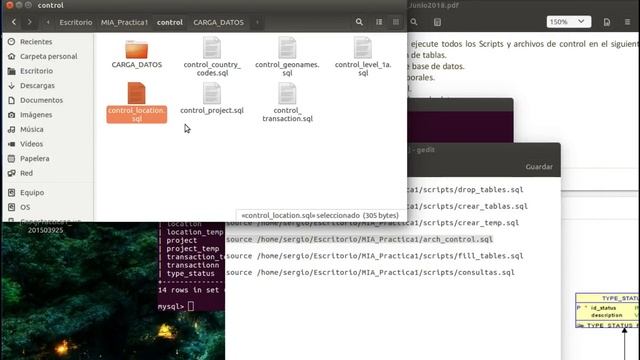Screen dimensions: 640x360
Task: Open Descargas in the sidebar
Action: point(37,86)
